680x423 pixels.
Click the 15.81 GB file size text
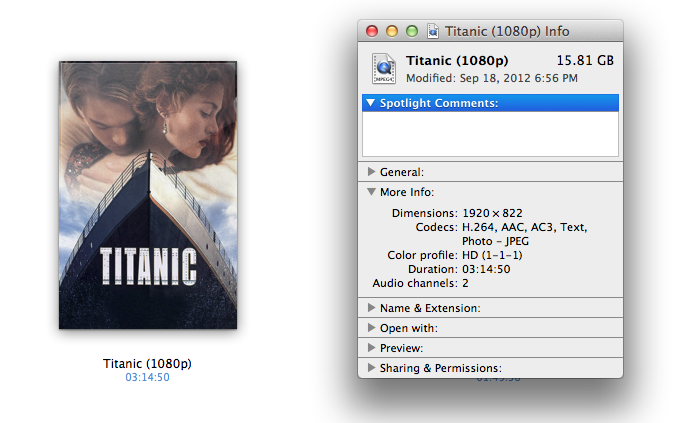[585, 61]
